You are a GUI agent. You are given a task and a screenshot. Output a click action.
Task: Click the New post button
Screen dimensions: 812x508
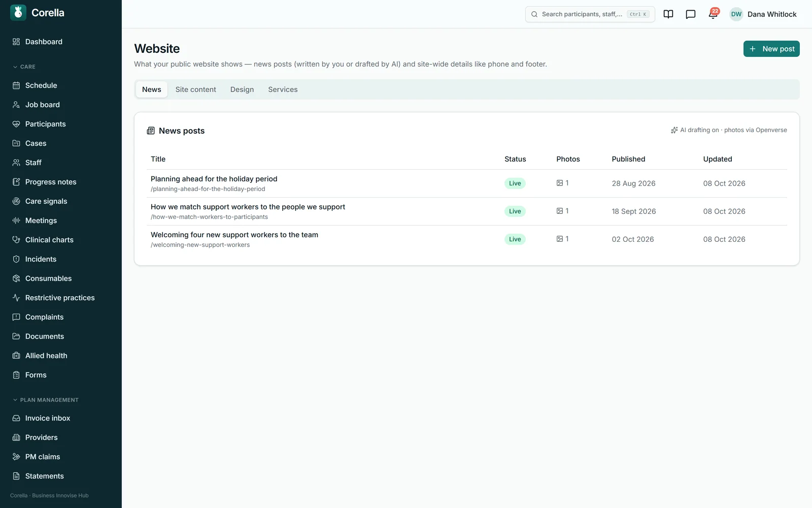pyautogui.click(x=771, y=49)
